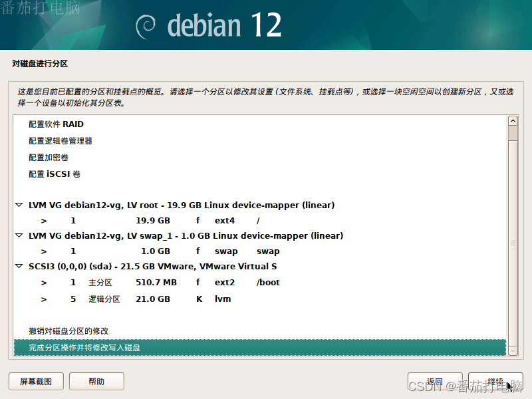This screenshot has width=532, height=399.
Task: Click the 逻辑分区 partition type text
Action: click(104, 299)
